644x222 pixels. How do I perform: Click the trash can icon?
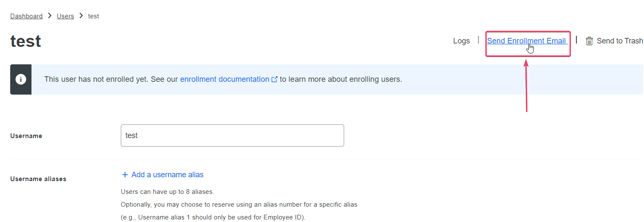coord(589,41)
